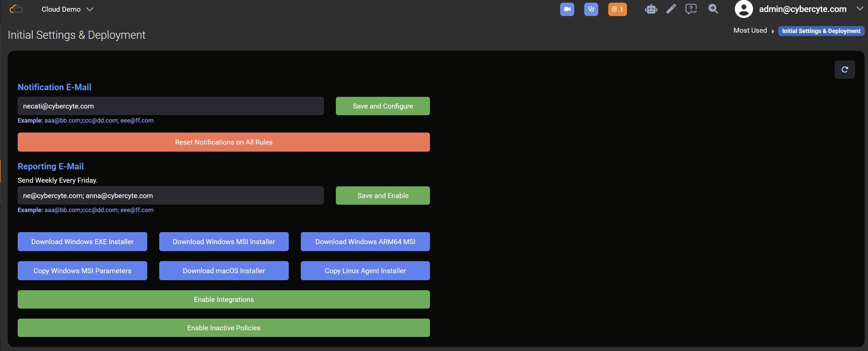Focus the Reporting E-Mail input field

171,196
